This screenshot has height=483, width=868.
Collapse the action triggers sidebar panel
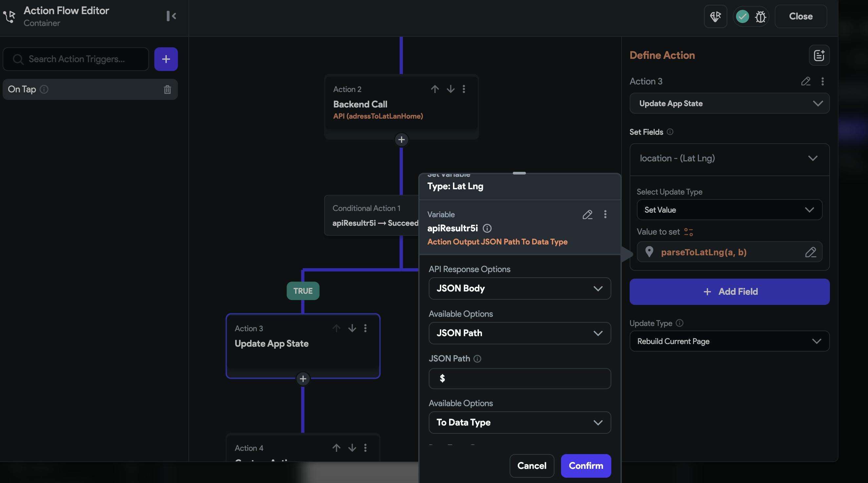click(171, 16)
